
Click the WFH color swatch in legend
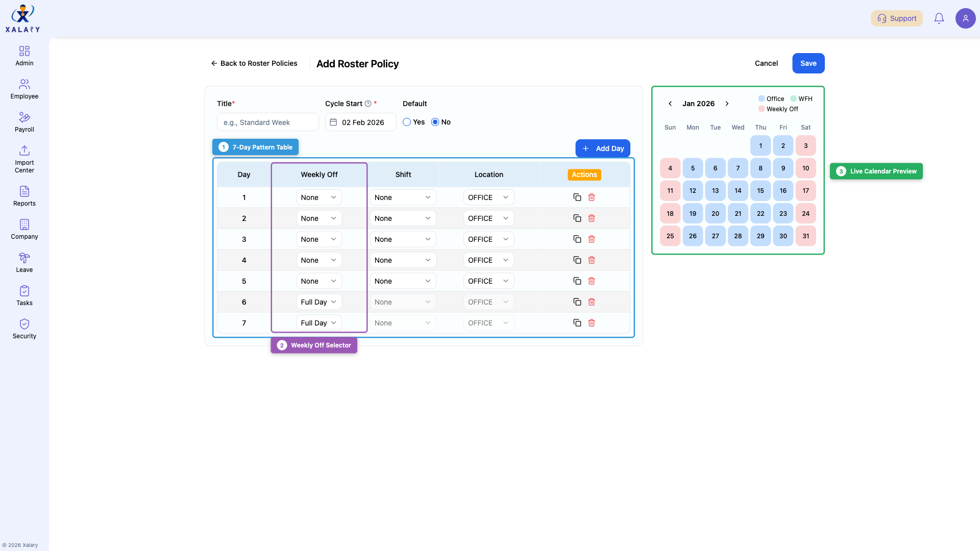[x=793, y=98]
